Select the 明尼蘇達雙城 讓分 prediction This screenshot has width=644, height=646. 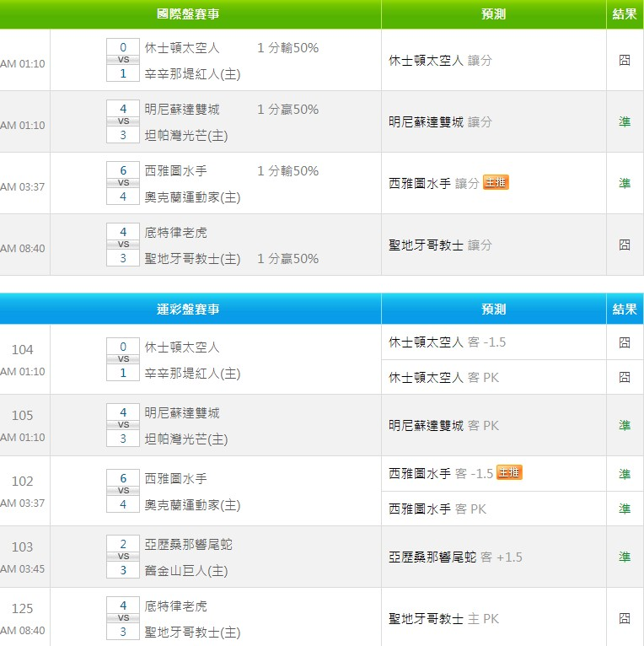(440, 122)
